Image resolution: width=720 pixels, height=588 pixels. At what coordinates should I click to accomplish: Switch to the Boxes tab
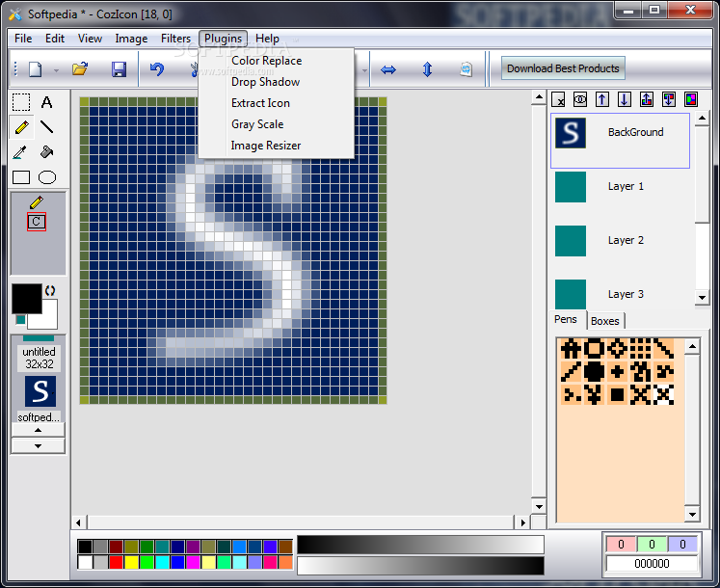point(605,321)
